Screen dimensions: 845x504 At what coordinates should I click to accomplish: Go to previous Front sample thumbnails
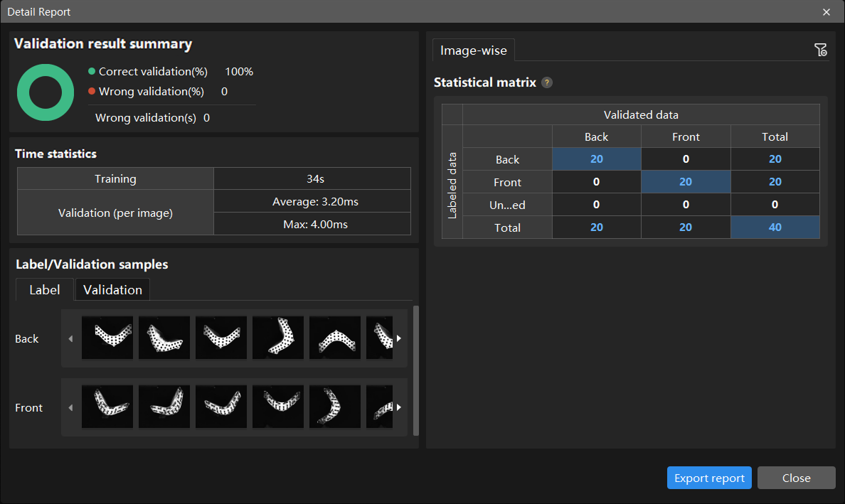pyautogui.click(x=70, y=407)
